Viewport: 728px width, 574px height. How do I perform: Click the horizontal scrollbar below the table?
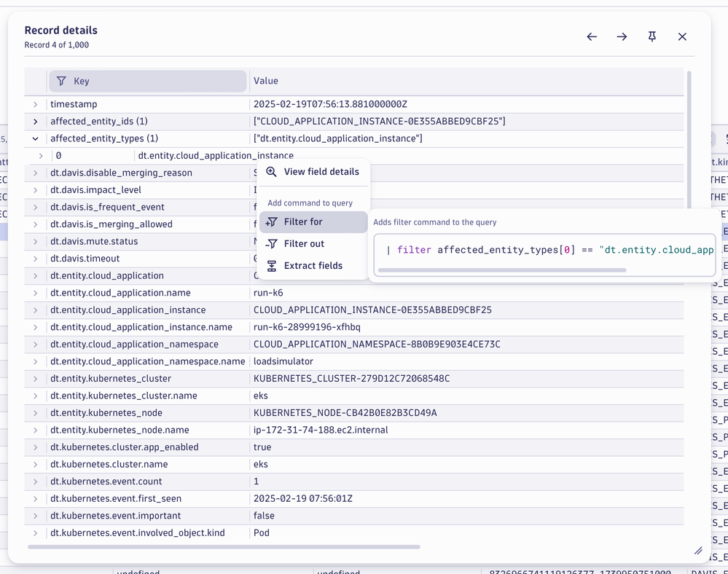223,546
